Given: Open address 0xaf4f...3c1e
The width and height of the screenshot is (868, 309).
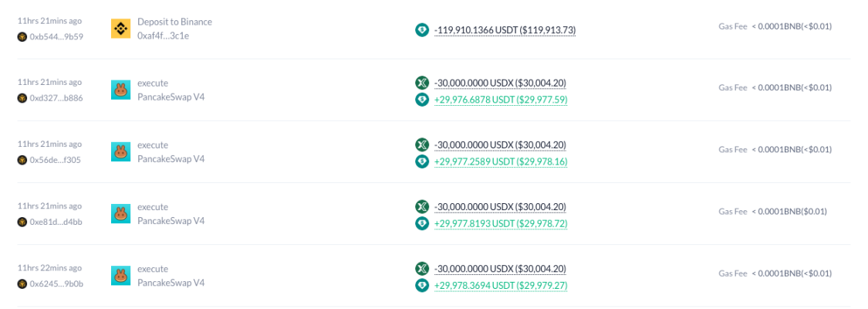Looking at the screenshot, I should [164, 36].
